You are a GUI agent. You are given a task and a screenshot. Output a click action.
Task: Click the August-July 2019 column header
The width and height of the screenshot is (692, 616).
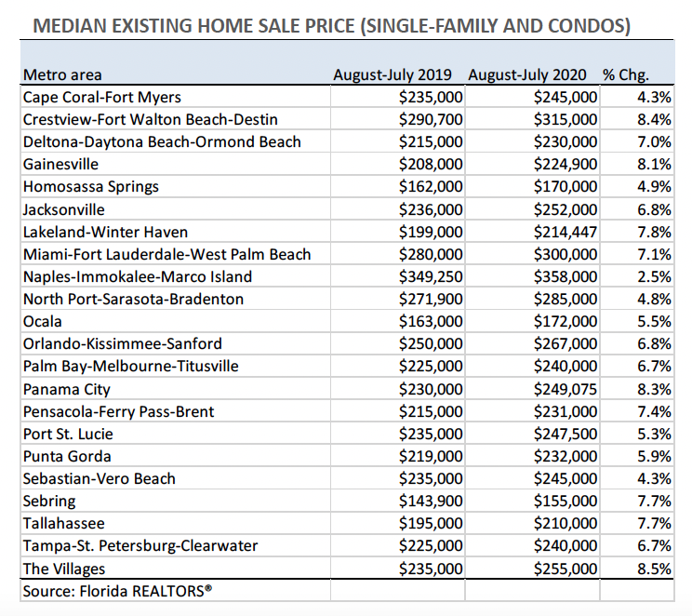click(397, 74)
